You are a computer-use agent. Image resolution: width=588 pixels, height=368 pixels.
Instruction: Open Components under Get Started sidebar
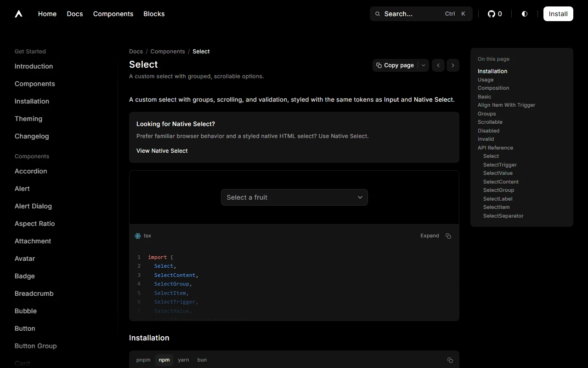point(35,84)
